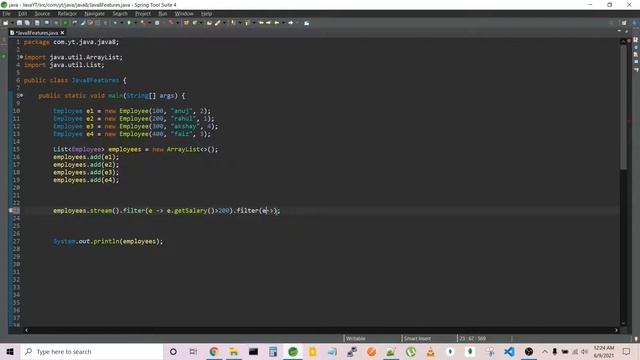Image resolution: width=640 pixels, height=360 pixels.
Task: Collapse the main method fold
Action: [21, 96]
